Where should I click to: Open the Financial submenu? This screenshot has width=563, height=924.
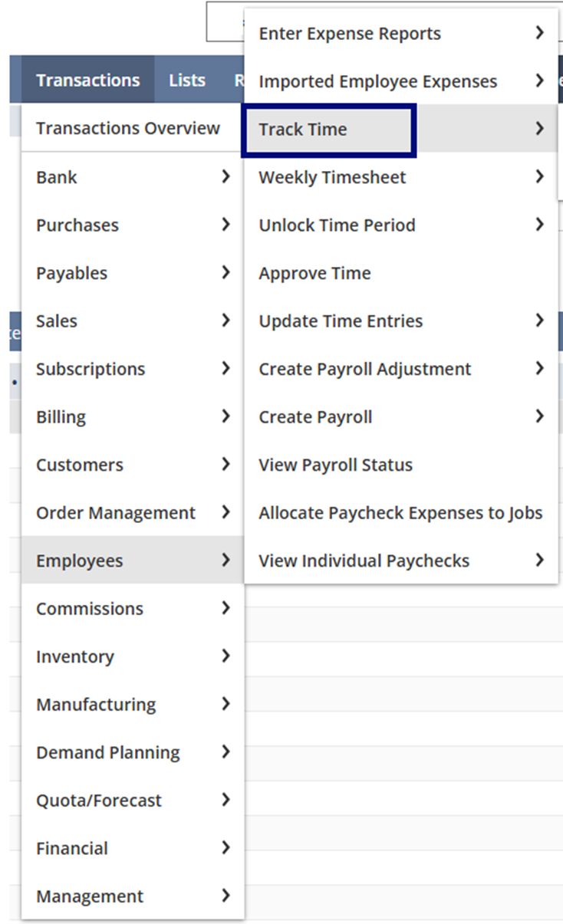click(72, 848)
